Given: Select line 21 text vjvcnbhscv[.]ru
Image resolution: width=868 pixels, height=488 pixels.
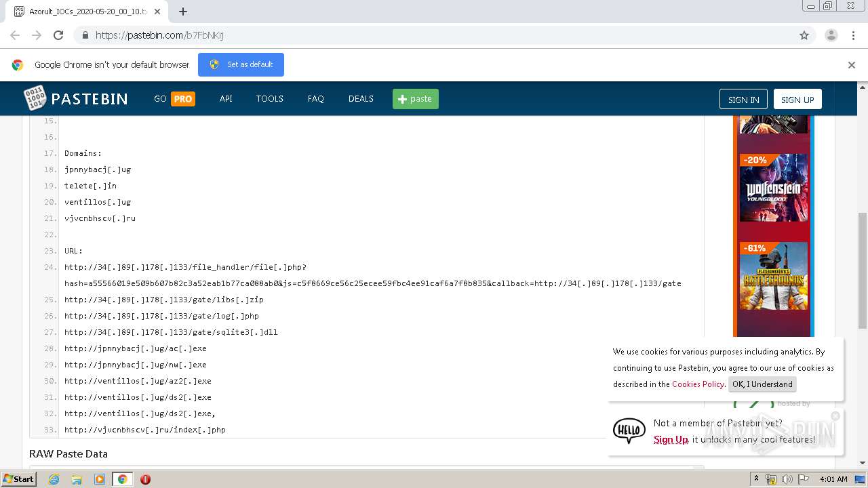Looking at the screenshot, I should [x=100, y=218].
